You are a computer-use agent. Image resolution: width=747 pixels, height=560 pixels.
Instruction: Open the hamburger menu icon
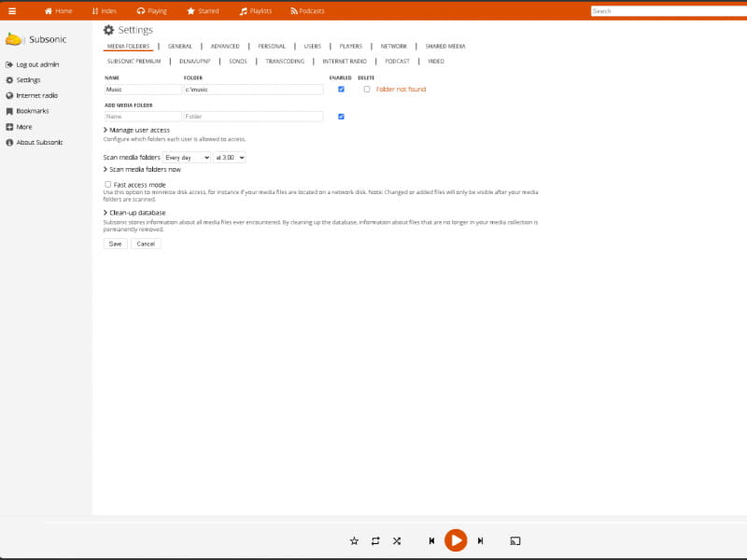12,11
